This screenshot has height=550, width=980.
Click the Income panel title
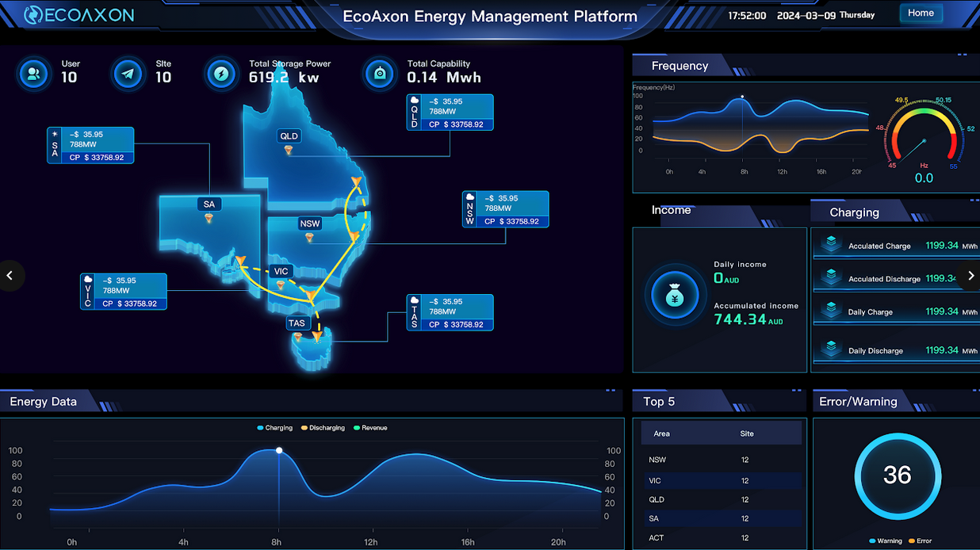tap(671, 210)
